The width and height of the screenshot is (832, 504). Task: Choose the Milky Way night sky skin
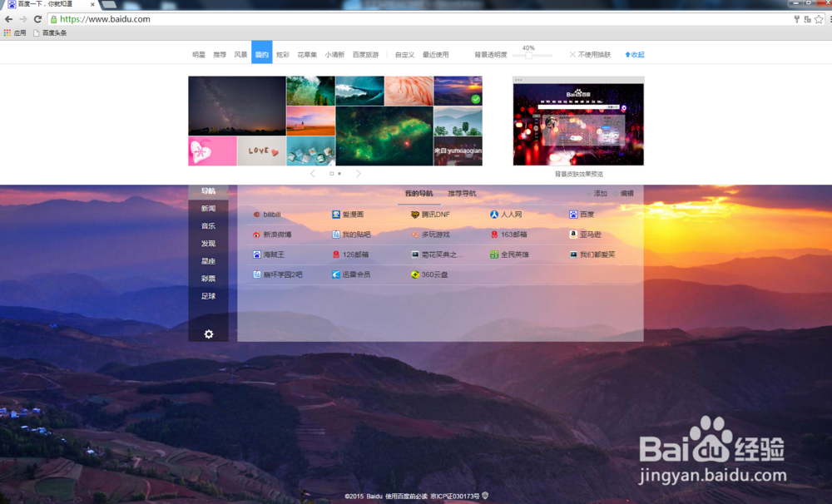point(237,106)
